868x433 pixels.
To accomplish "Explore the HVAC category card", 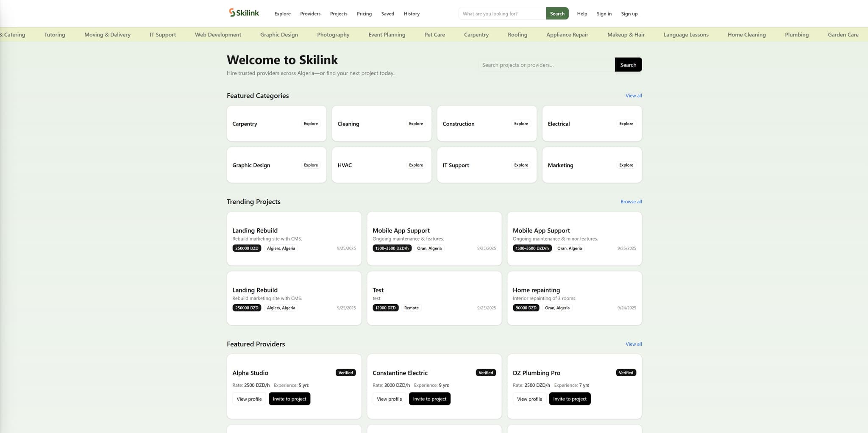I will pyautogui.click(x=416, y=165).
